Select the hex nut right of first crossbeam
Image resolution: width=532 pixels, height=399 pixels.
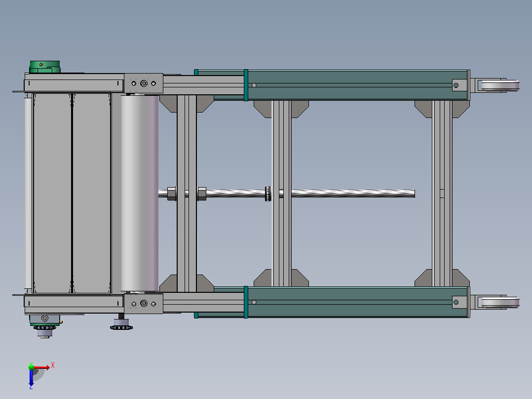202,194
